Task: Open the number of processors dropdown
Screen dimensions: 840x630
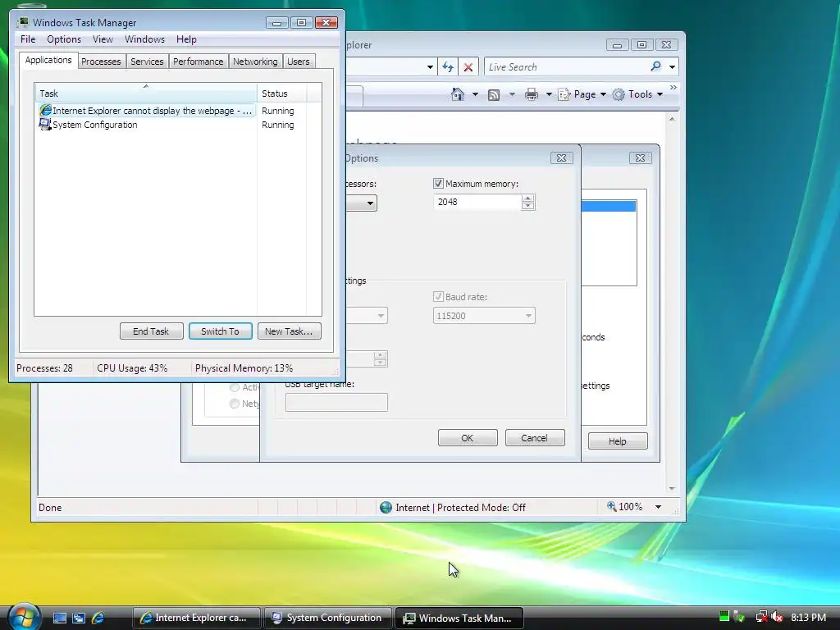Action: pos(370,203)
